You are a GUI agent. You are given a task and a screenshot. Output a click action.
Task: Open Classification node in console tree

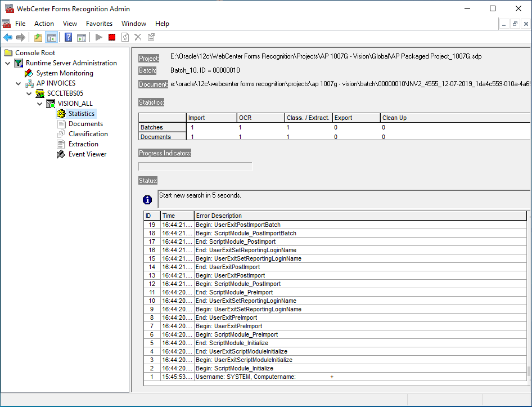click(x=88, y=134)
